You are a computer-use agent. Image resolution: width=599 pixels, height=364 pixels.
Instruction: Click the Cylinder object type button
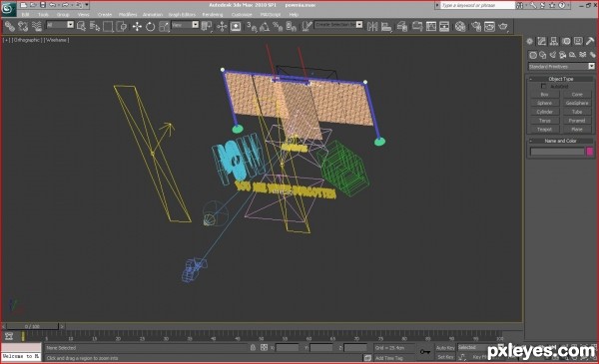[544, 112]
